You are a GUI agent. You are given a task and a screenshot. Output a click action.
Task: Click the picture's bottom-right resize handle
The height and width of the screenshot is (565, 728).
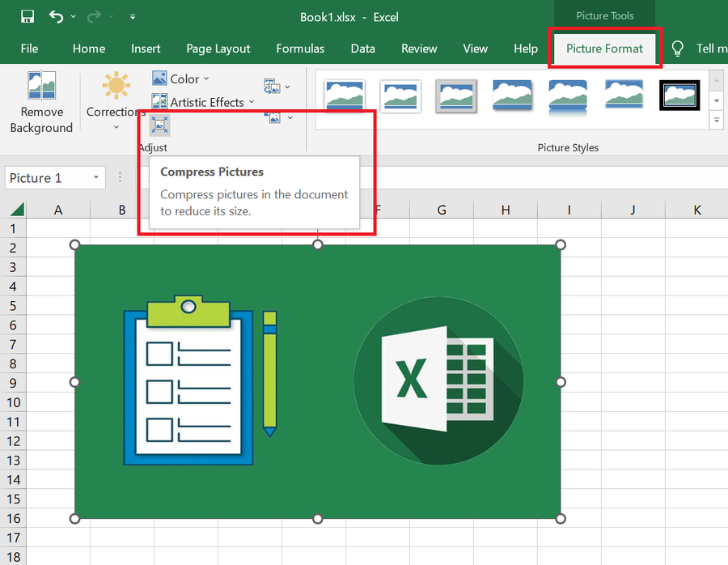pyautogui.click(x=561, y=519)
